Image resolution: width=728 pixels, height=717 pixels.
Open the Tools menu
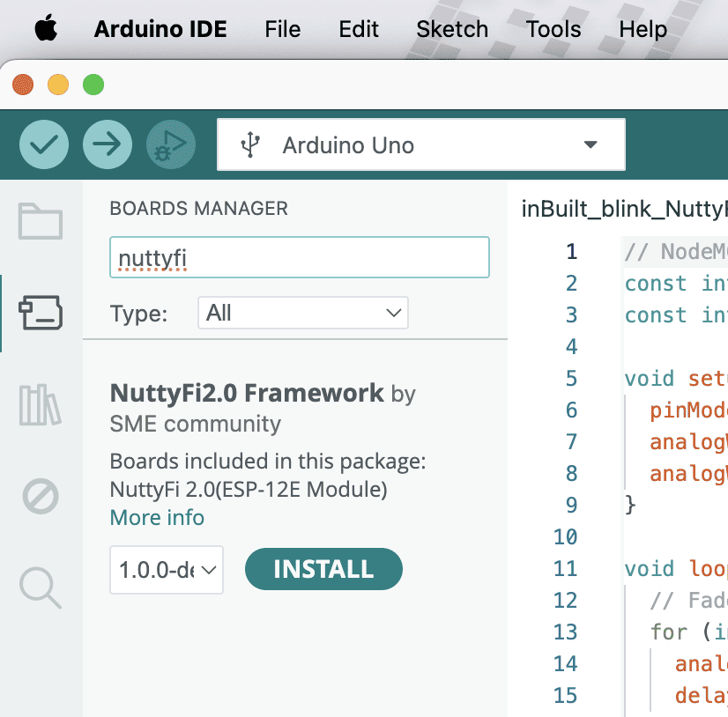click(x=554, y=29)
